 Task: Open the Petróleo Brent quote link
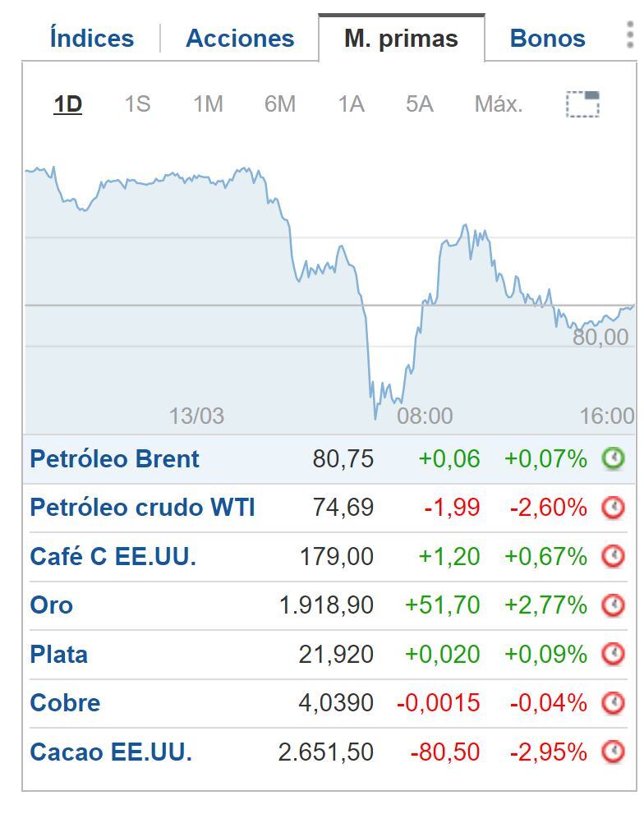click(114, 458)
